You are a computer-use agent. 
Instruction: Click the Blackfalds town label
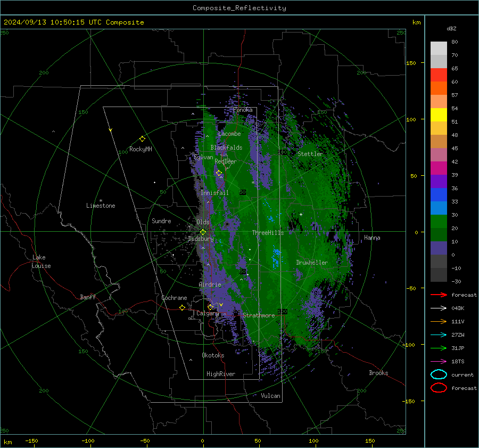click(x=226, y=148)
